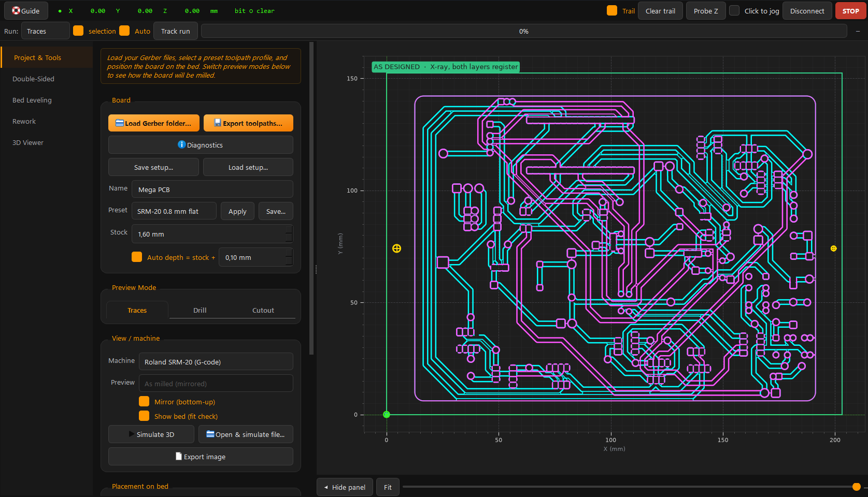Open 3D Viewer sidebar section

(x=47, y=142)
